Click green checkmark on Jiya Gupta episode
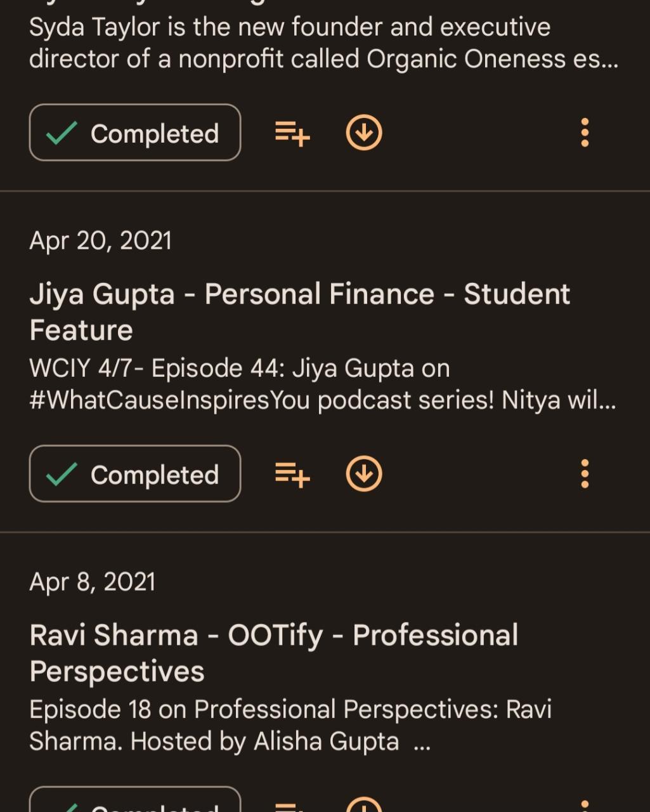The image size is (650, 812). pos(62,475)
